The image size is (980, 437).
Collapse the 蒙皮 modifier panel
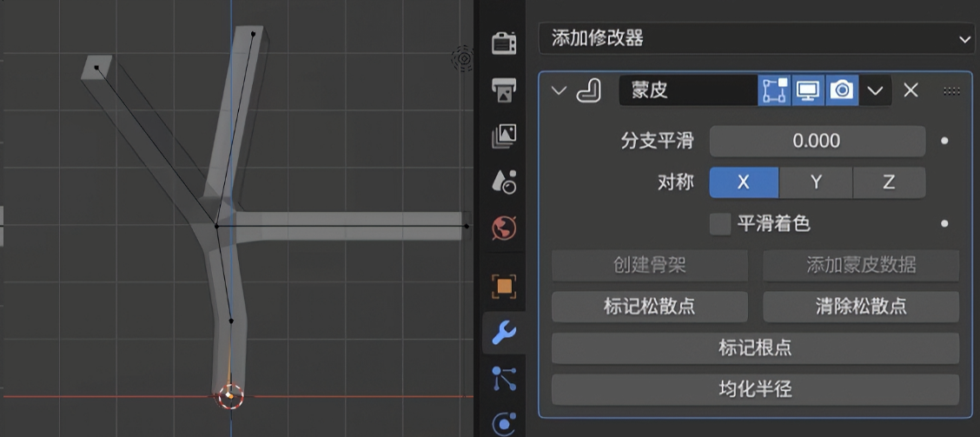(x=559, y=90)
